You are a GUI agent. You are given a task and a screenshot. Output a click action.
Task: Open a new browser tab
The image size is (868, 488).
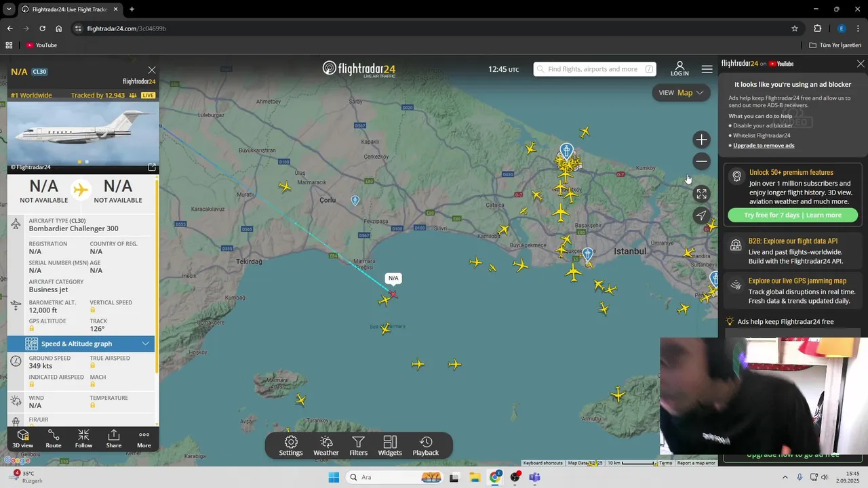click(132, 9)
